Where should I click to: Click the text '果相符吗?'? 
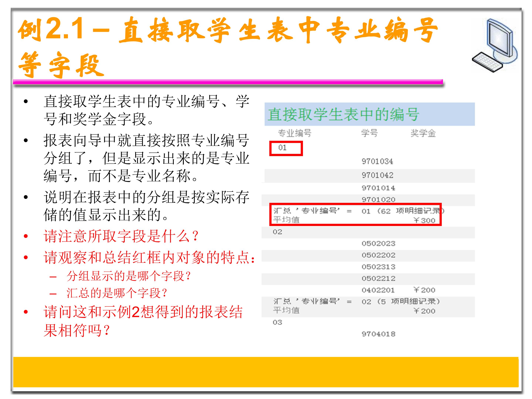coord(77,330)
